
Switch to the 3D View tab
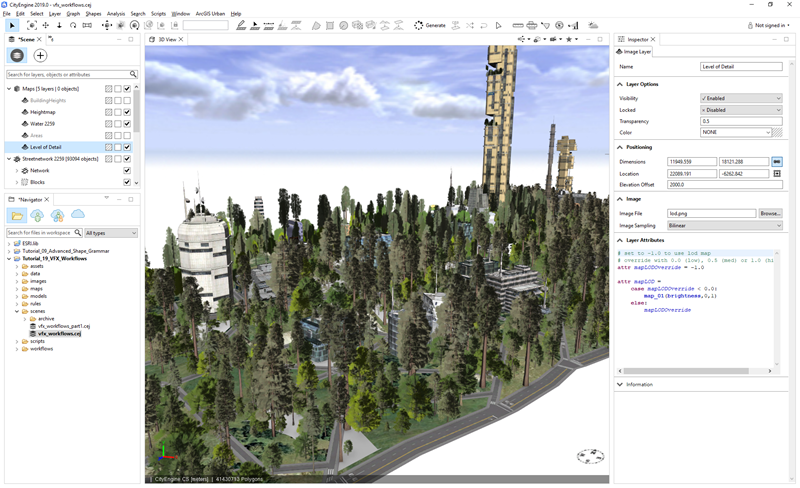[167, 39]
